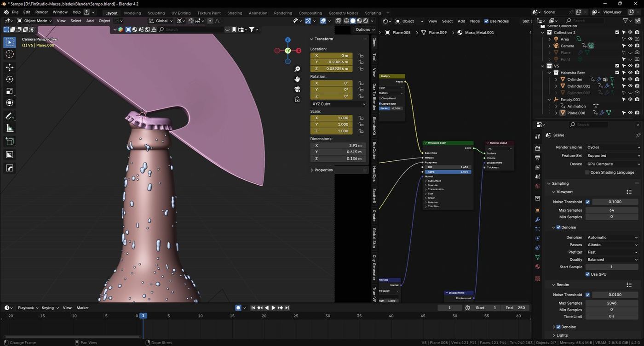644x346 pixels.
Task: Click the zoom magnifier viewport icon
Action: [297, 69]
